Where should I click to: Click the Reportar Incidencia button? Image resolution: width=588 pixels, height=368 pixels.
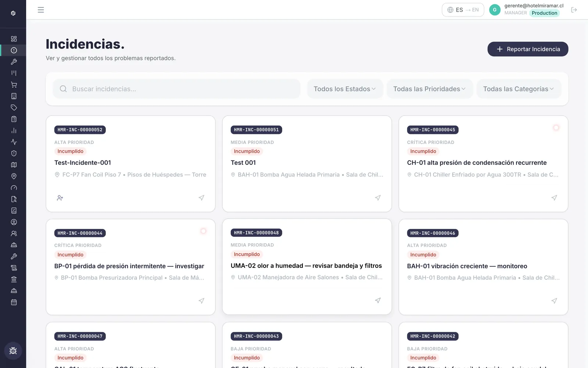coord(528,49)
